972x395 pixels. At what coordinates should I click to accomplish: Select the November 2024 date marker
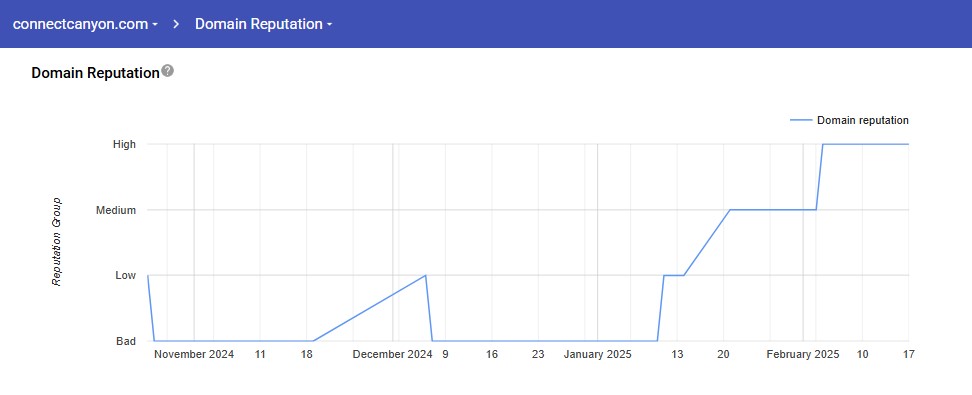194,355
